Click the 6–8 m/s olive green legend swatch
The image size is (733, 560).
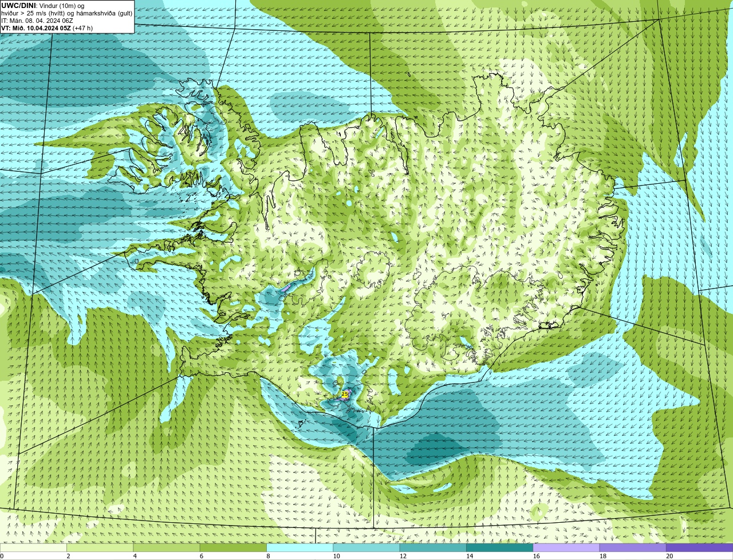point(234,547)
